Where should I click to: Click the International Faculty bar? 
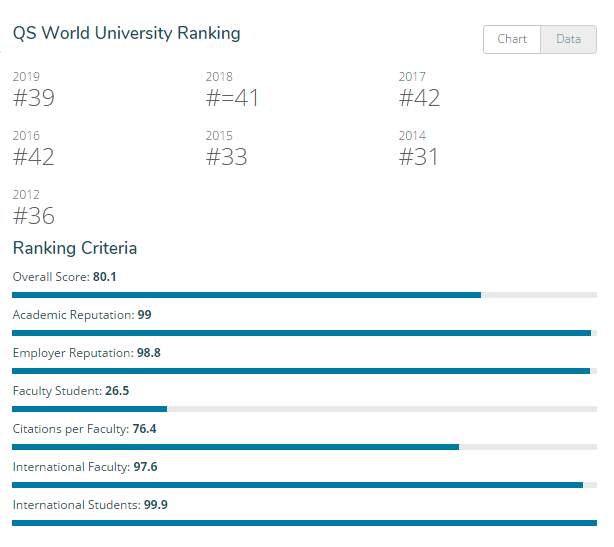304,485
